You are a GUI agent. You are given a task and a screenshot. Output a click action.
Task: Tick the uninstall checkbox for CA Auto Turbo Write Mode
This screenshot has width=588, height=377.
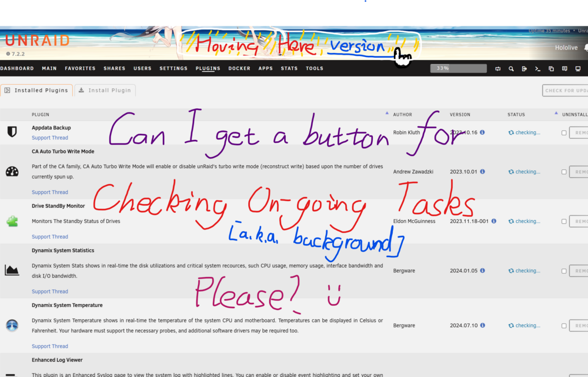tap(564, 172)
